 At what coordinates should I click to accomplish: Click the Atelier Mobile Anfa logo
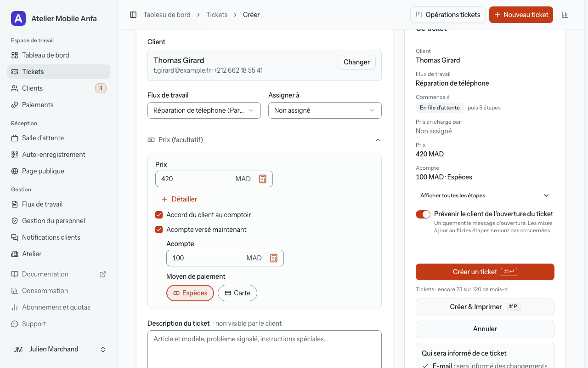[x=18, y=18]
